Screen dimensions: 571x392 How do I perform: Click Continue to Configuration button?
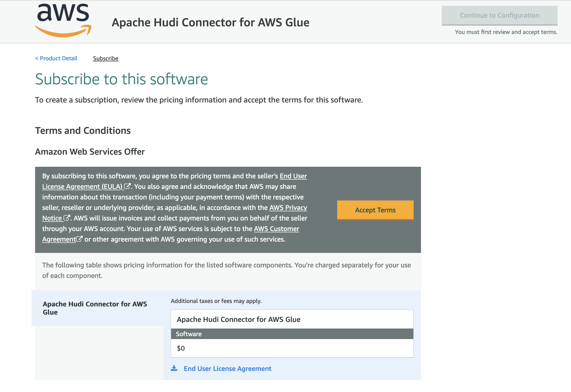click(499, 15)
